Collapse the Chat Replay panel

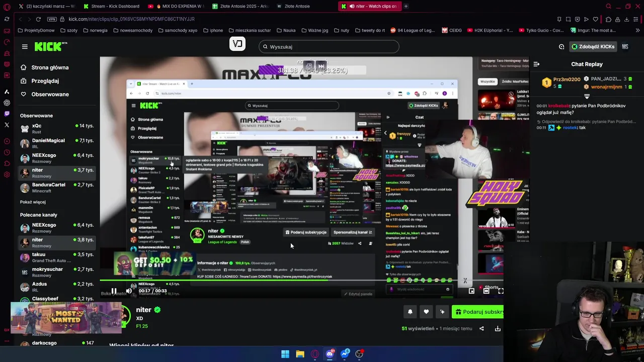pyautogui.click(x=536, y=64)
